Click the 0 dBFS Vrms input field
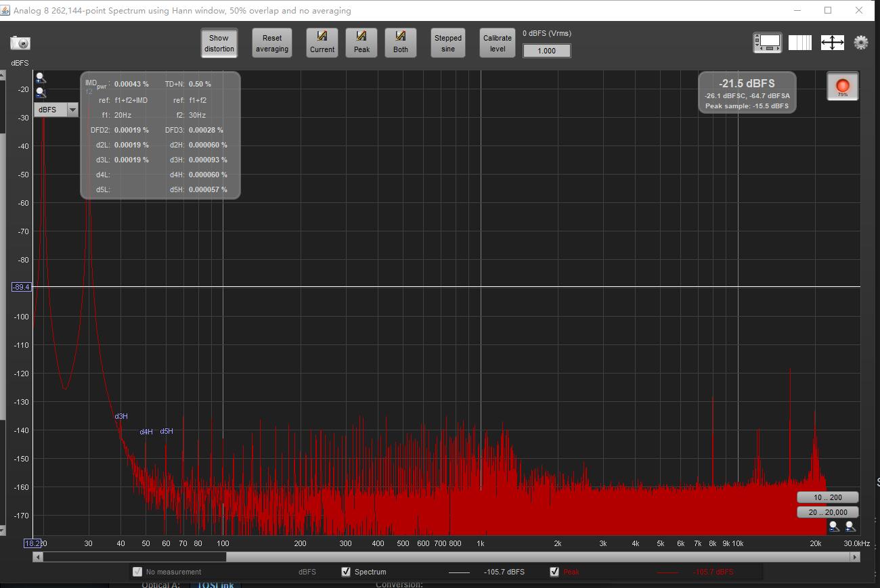This screenshot has width=880, height=588. [x=546, y=51]
